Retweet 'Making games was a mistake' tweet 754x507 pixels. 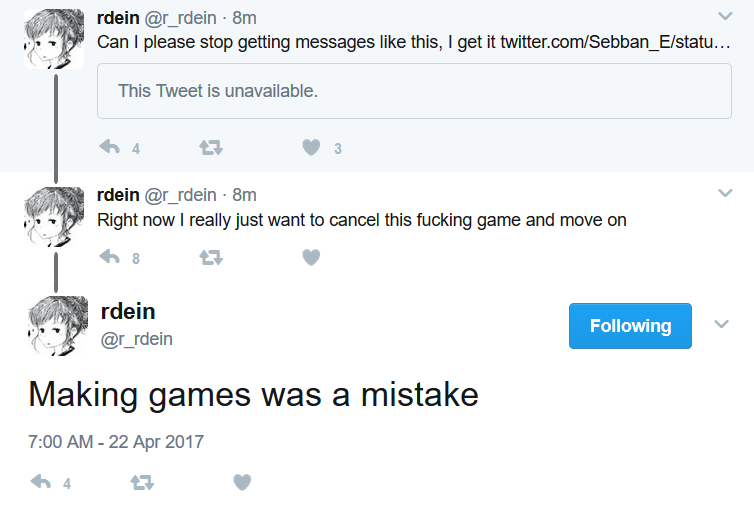[x=142, y=482]
